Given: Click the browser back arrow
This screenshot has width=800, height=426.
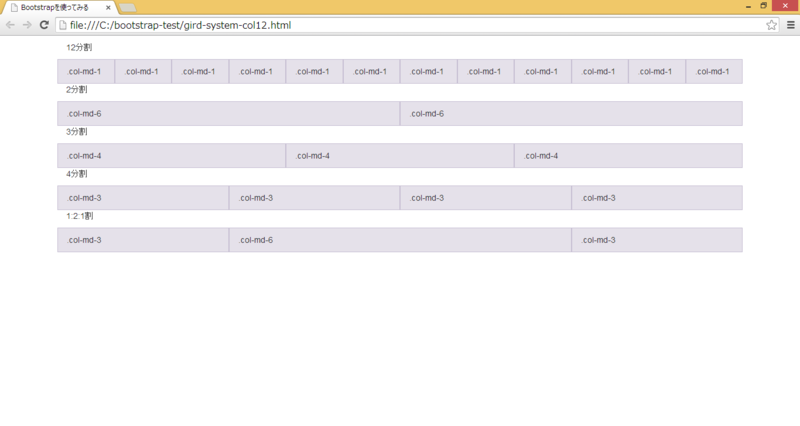Looking at the screenshot, I should [10, 25].
